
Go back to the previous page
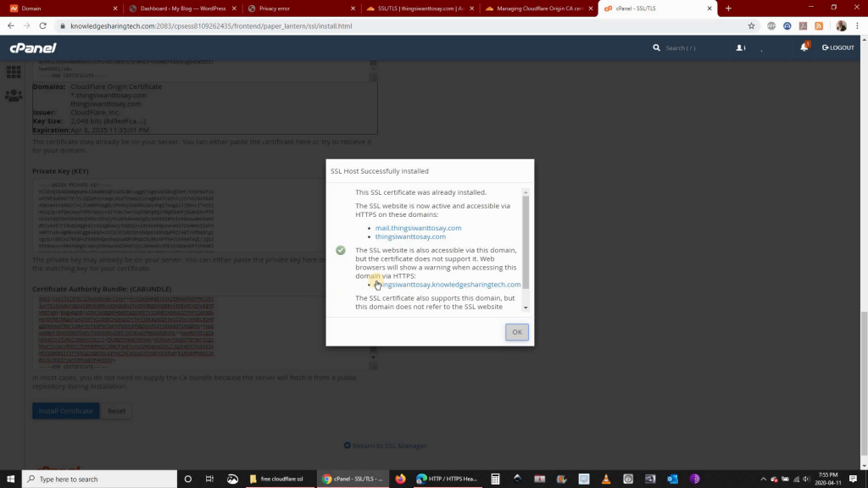(x=11, y=26)
